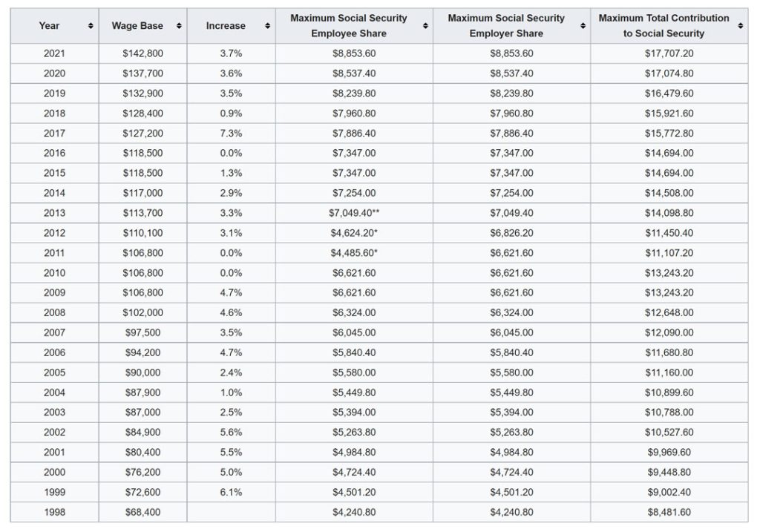Select the 1.3% increase cell
This screenshot has height=532, width=760.
pos(232,173)
